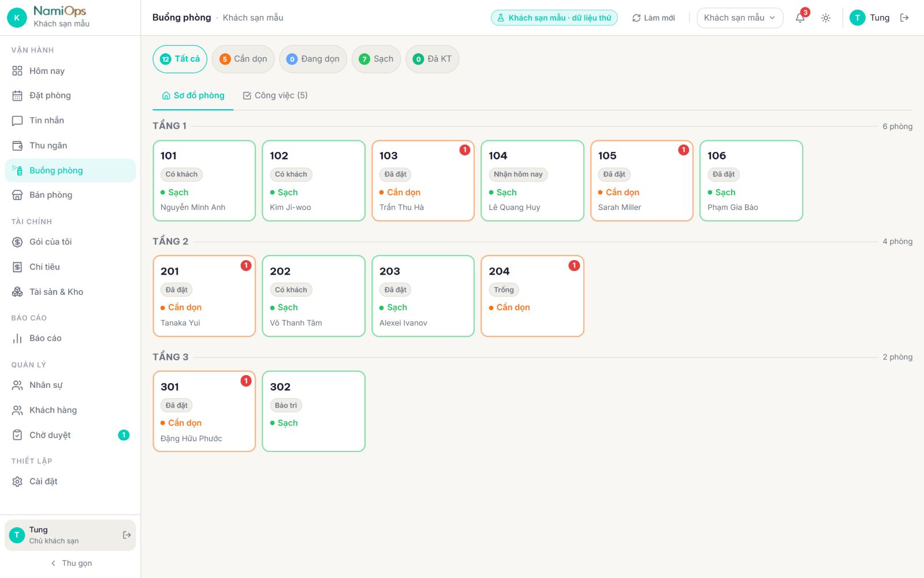Image resolution: width=924 pixels, height=578 pixels.
Task: Open the Khách sạn mẫu hotel dropdown
Action: [740, 18]
